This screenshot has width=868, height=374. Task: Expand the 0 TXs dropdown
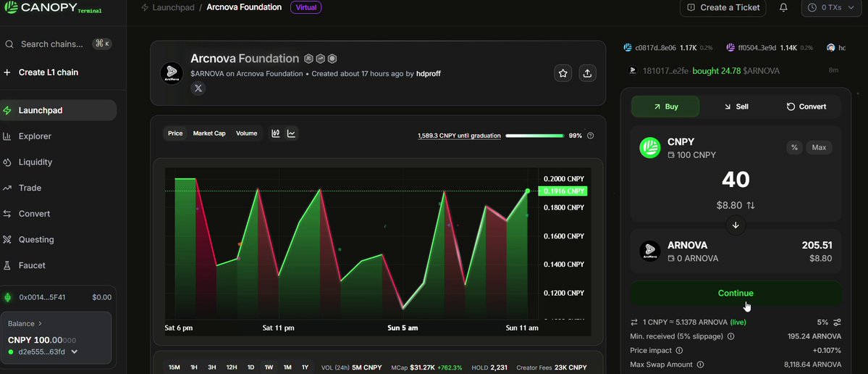[832, 8]
